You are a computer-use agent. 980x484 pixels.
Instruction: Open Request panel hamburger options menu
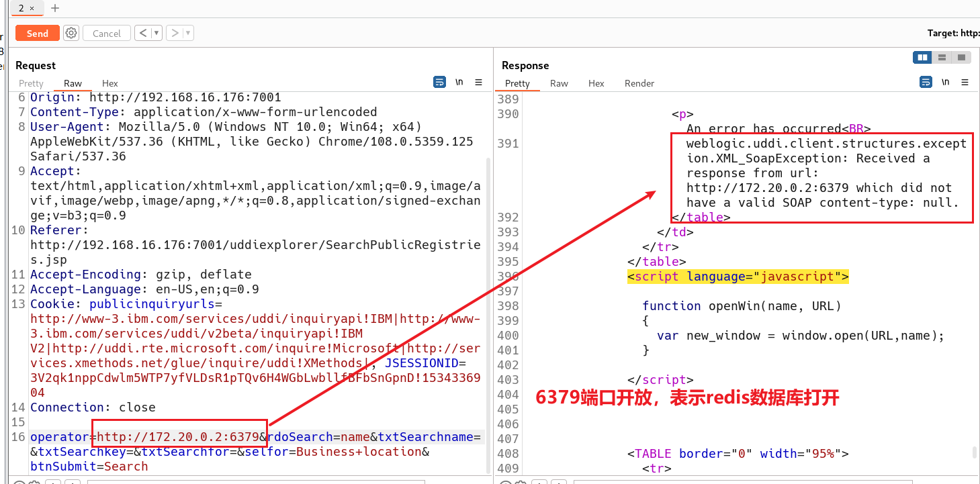479,83
